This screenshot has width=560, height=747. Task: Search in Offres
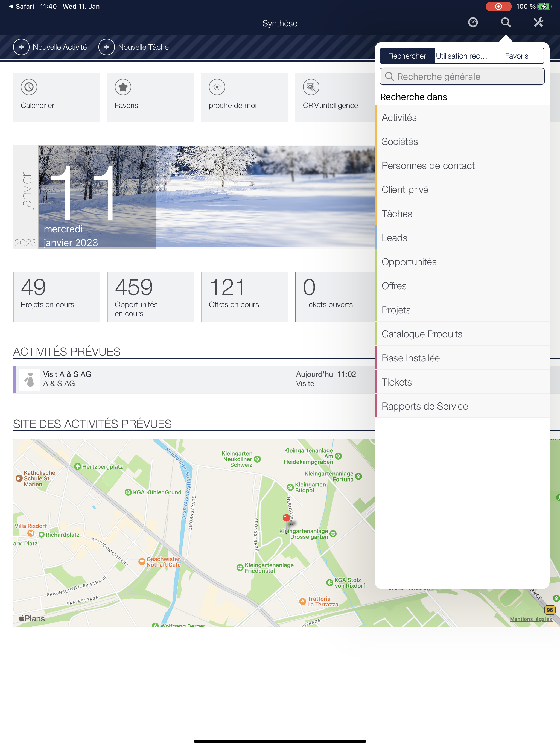pos(462,286)
